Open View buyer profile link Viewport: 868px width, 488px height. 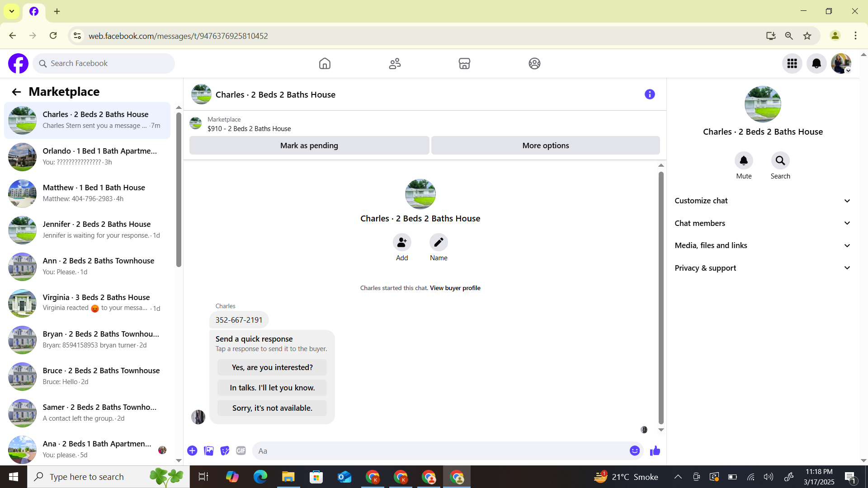tap(455, 288)
